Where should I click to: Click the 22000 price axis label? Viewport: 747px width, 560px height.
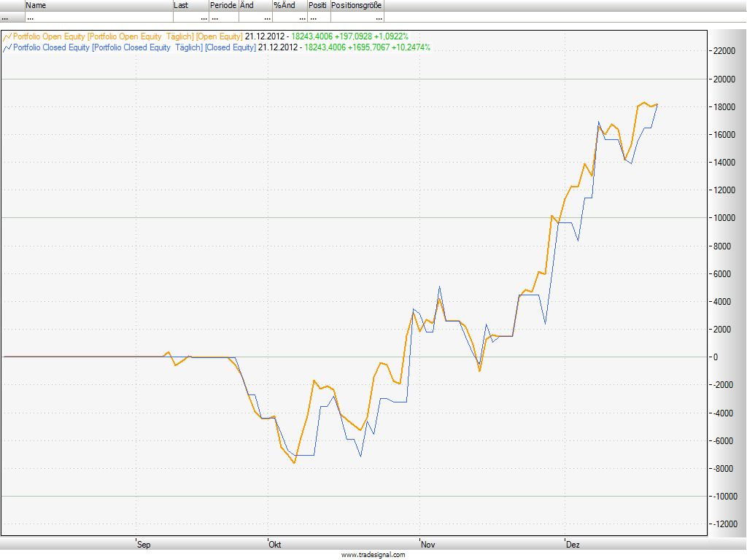click(724, 51)
